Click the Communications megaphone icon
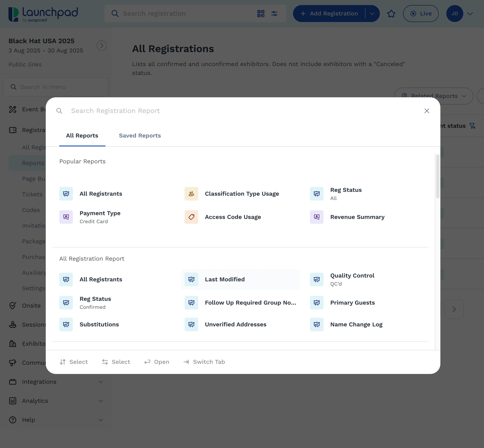This screenshot has width=484, height=448. point(13,363)
